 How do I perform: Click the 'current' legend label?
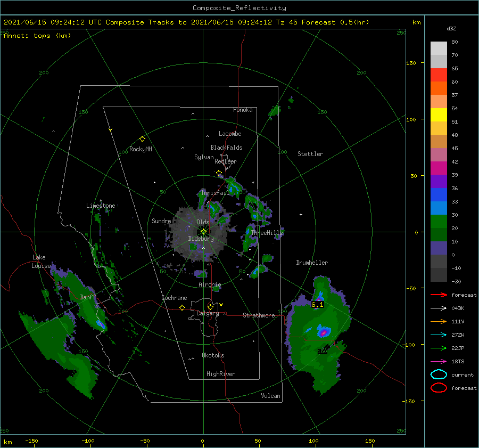463,374
